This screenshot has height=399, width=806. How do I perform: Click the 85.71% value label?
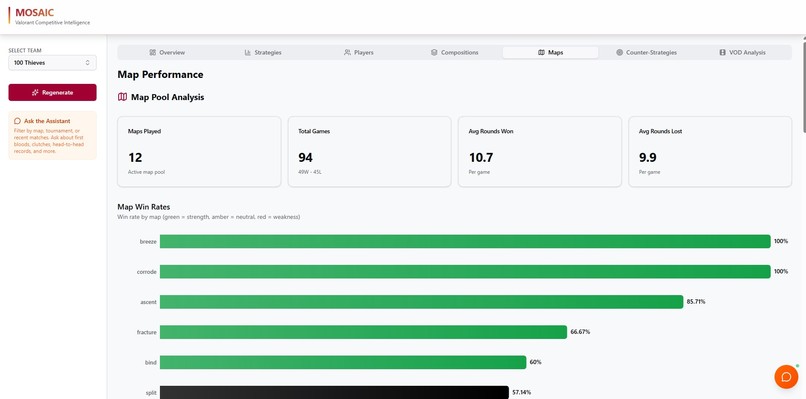pyautogui.click(x=696, y=302)
